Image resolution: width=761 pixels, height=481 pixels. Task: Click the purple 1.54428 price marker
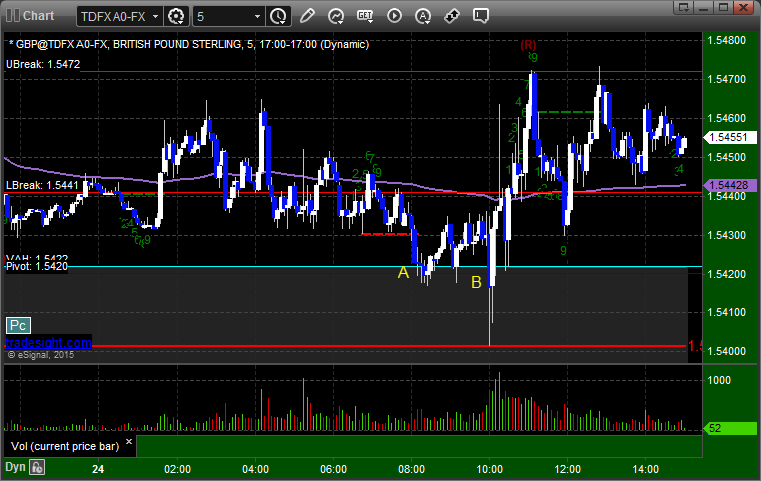point(730,185)
